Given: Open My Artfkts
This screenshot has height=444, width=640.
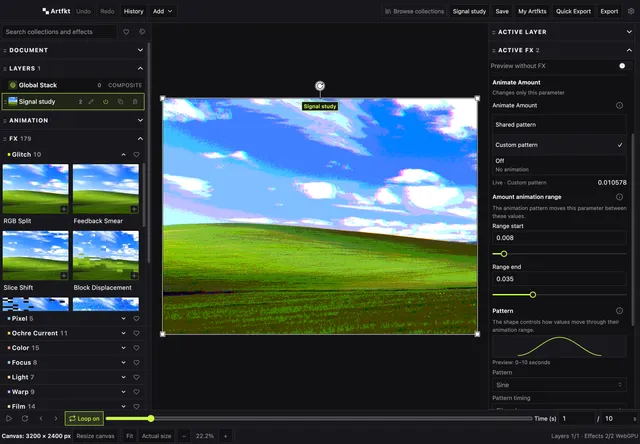Looking at the screenshot, I should pyautogui.click(x=532, y=11).
